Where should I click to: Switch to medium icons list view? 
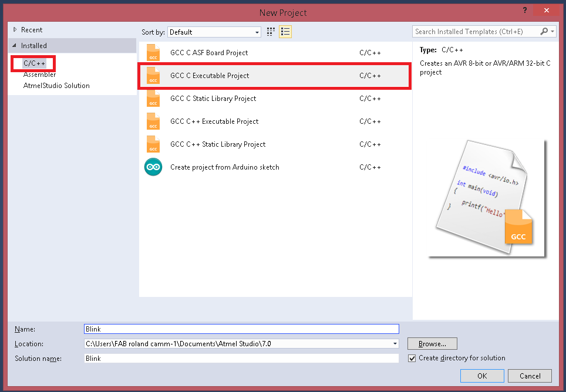285,32
